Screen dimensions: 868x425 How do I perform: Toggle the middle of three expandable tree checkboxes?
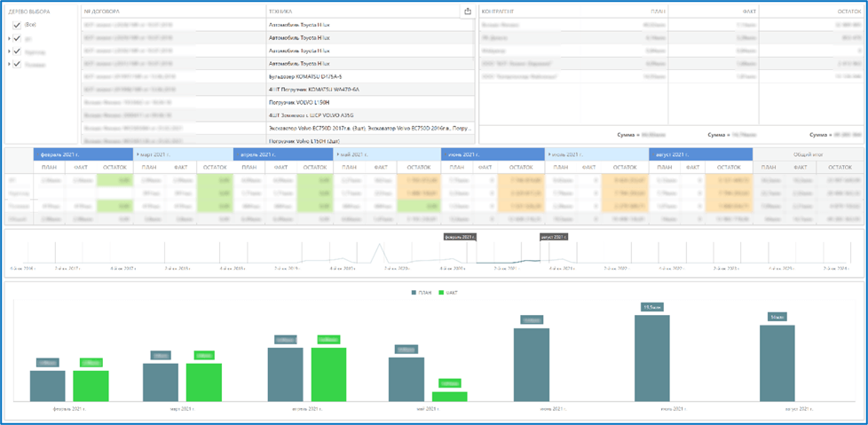point(17,51)
